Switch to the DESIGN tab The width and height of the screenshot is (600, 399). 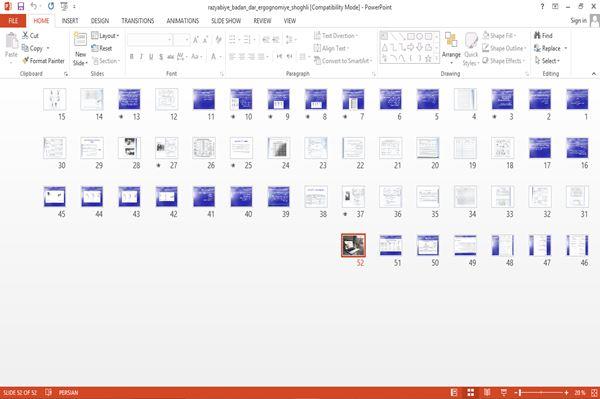coord(100,21)
